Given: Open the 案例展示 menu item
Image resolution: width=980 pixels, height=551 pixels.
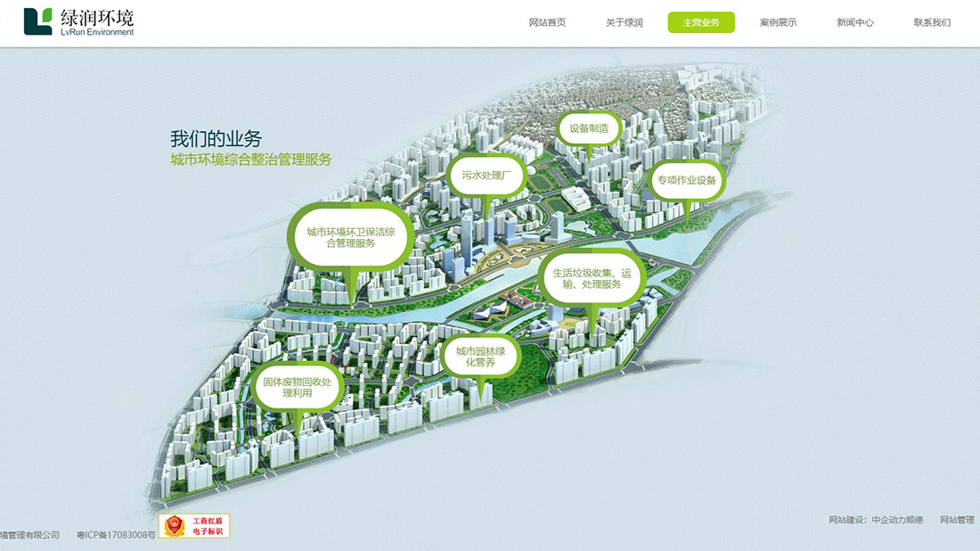Looking at the screenshot, I should [x=778, y=22].
